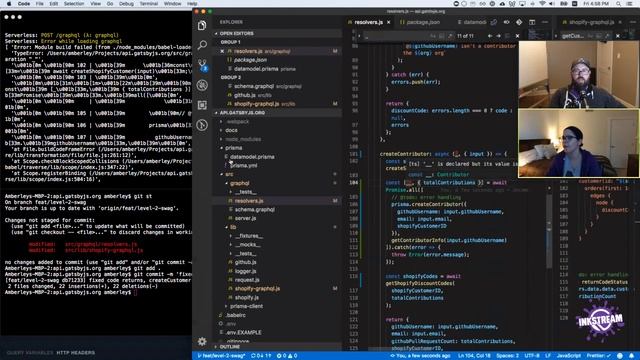Viewport: 640px width, 360px height.
Task: Click the Apple menu icon
Action: pos(9,4)
